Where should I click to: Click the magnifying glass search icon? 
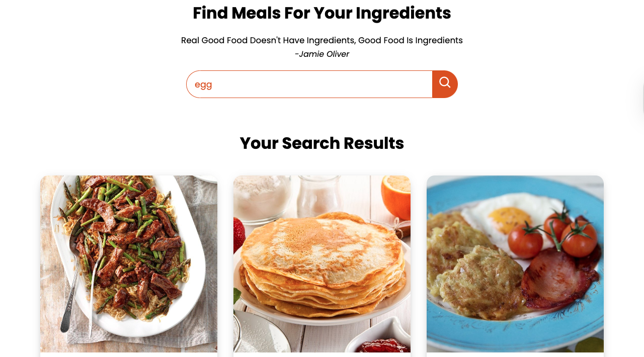coord(445,84)
